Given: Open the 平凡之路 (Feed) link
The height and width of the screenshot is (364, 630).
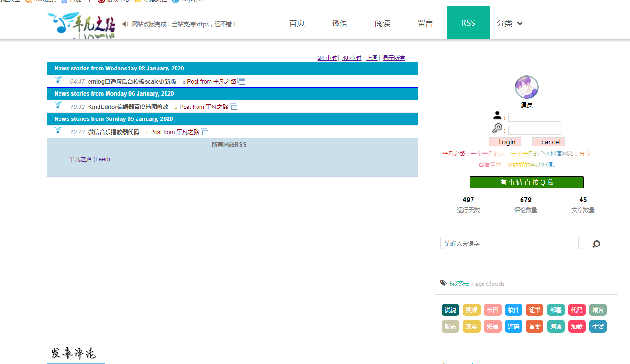Looking at the screenshot, I should [89, 159].
